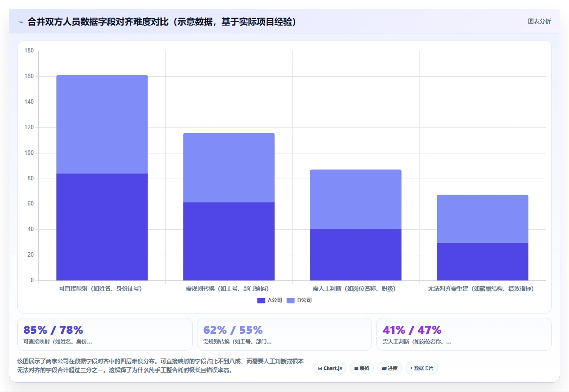Toggle B公司 legend item
This screenshot has width=569, height=392.
(x=299, y=300)
